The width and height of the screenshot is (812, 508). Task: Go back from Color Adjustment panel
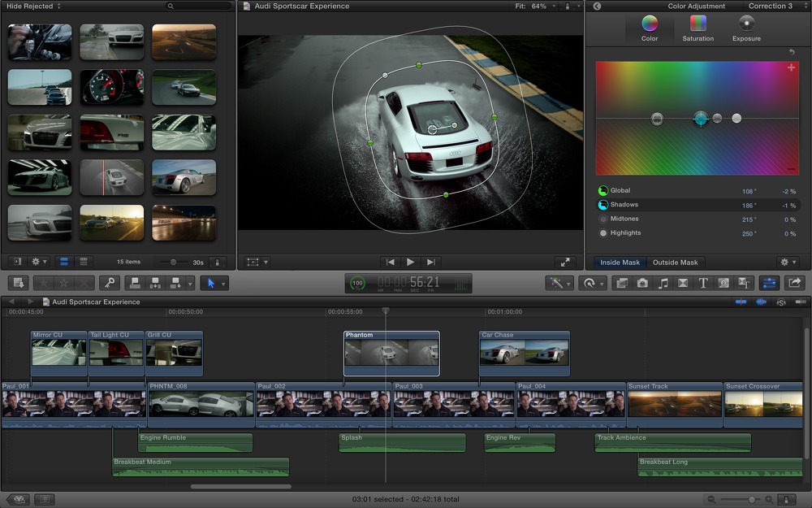pos(597,7)
